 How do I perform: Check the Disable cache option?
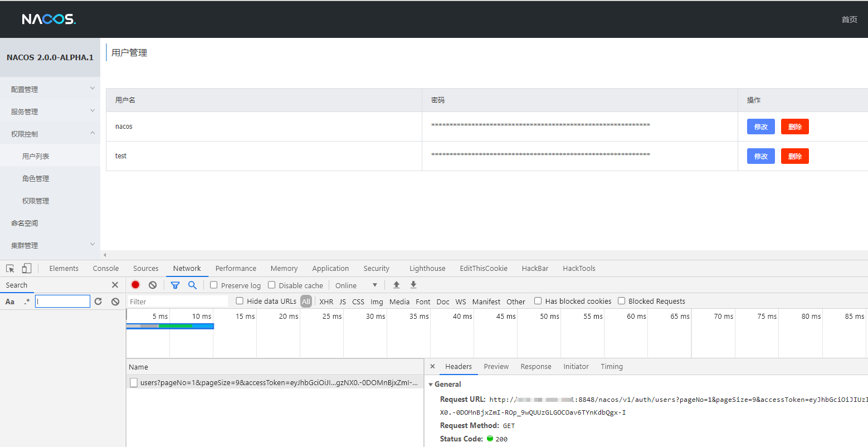point(272,285)
